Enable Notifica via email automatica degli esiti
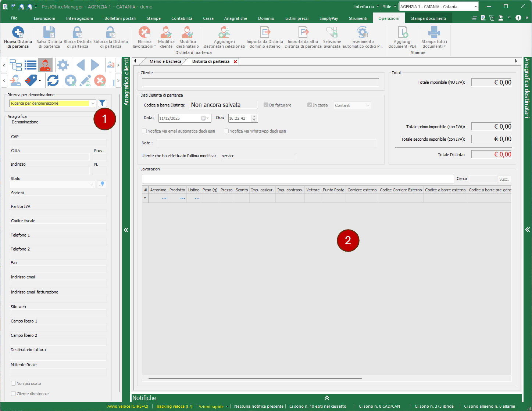The image size is (532, 411). [144, 131]
